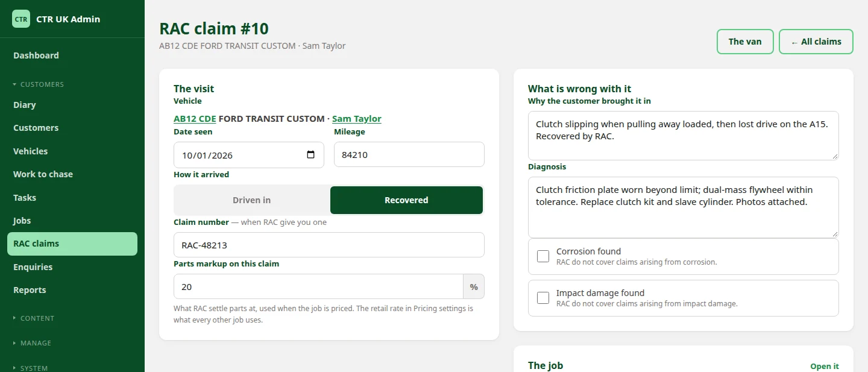Go to the Tasks page
Viewport: 868px width, 372px height.
click(x=72, y=198)
